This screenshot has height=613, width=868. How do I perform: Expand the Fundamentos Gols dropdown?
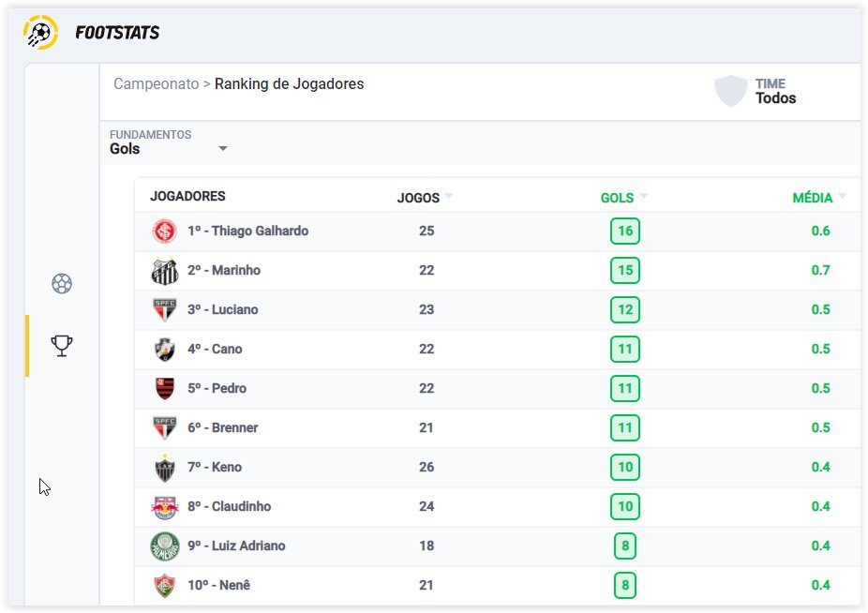point(223,149)
